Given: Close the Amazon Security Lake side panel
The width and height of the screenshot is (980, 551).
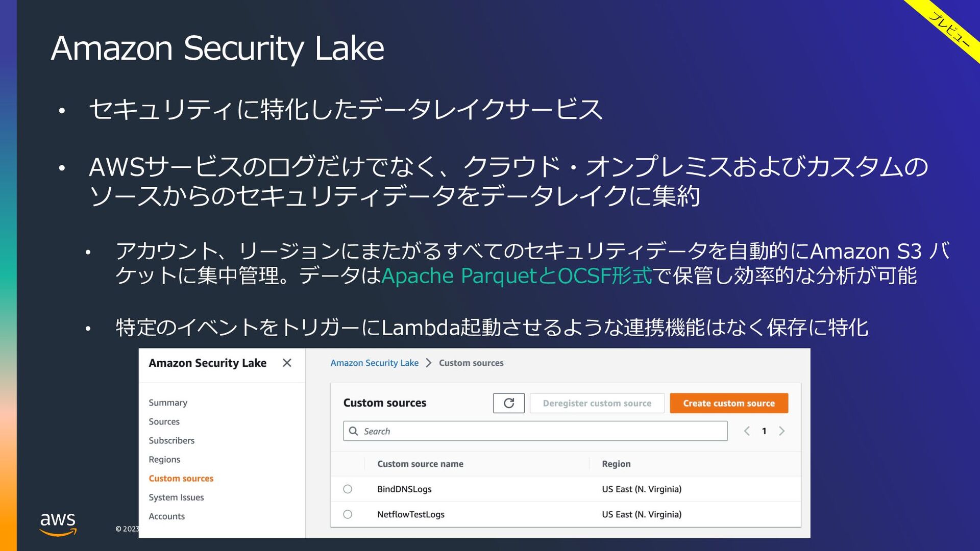Looking at the screenshot, I should [x=287, y=363].
